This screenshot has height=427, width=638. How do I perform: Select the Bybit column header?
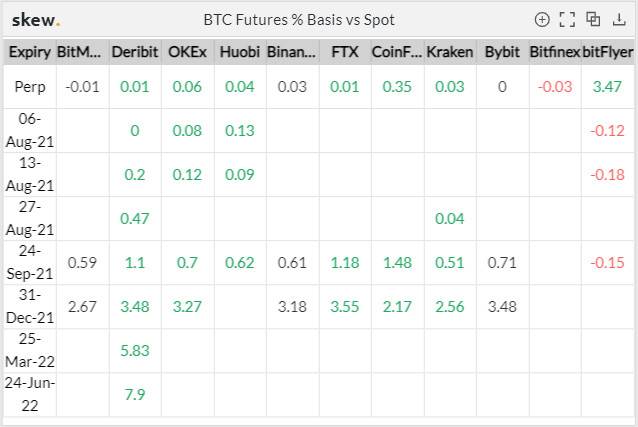pyautogui.click(x=502, y=52)
